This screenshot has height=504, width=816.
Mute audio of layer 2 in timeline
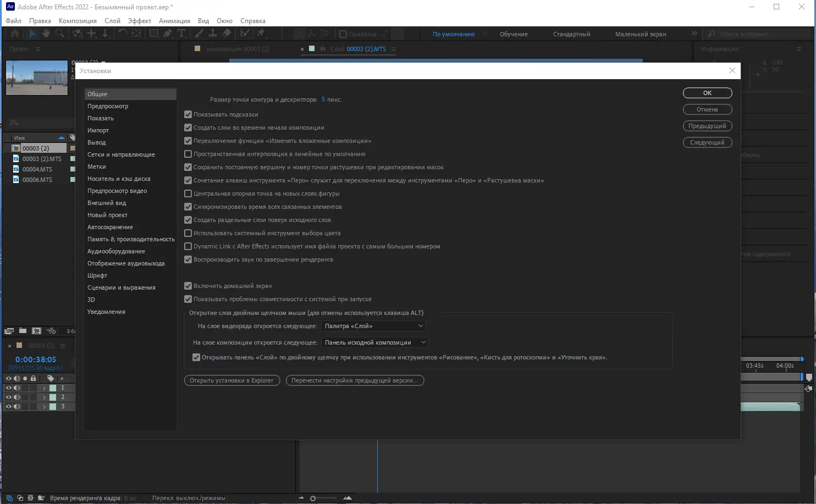pyautogui.click(x=17, y=397)
